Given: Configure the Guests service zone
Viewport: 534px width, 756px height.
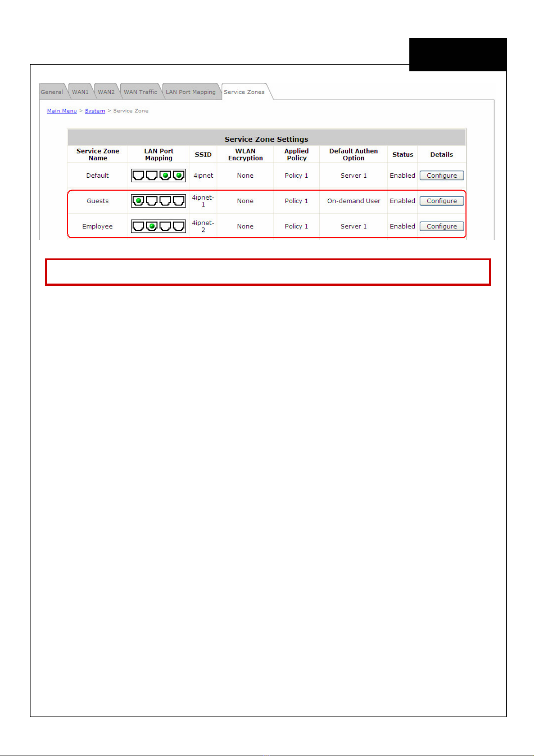Looking at the screenshot, I should [x=442, y=201].
